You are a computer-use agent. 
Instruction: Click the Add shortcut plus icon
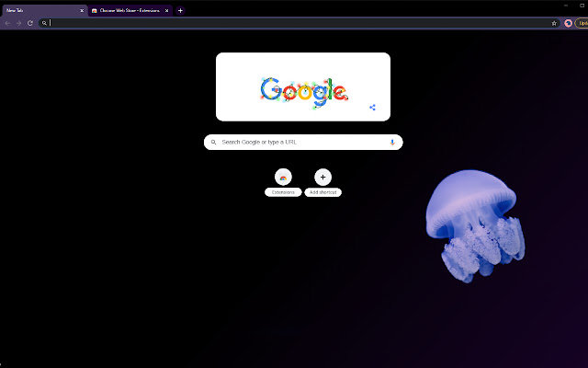[x=323, y=177]
